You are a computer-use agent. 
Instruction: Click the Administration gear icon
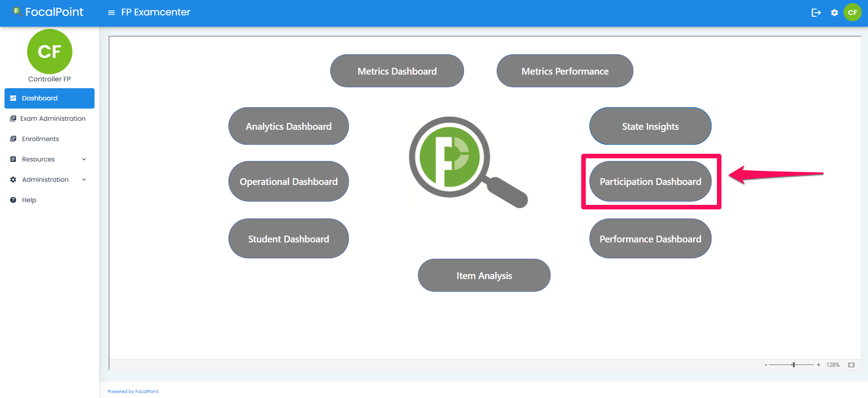pos(13,180)
